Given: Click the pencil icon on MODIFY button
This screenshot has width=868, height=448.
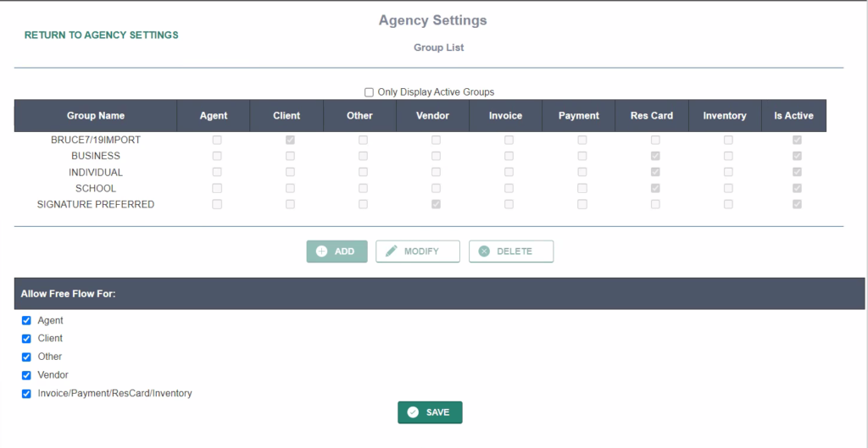Looking at the screenshot, I should pyautogui.click(x=391, y=252).
